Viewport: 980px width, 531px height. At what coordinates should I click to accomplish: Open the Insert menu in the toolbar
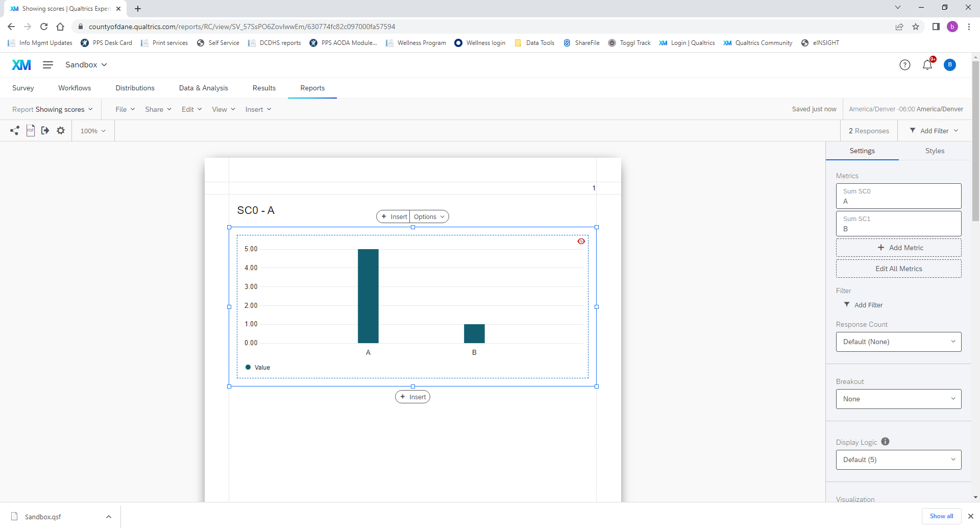pyautogui.click(x=258, y=109)
